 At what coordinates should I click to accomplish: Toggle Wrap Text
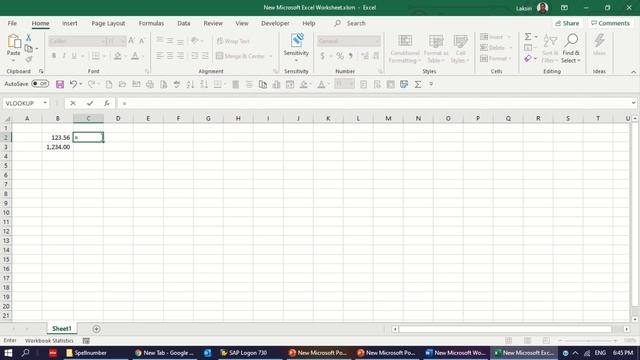pyautogui.click(x=233, y=41)
